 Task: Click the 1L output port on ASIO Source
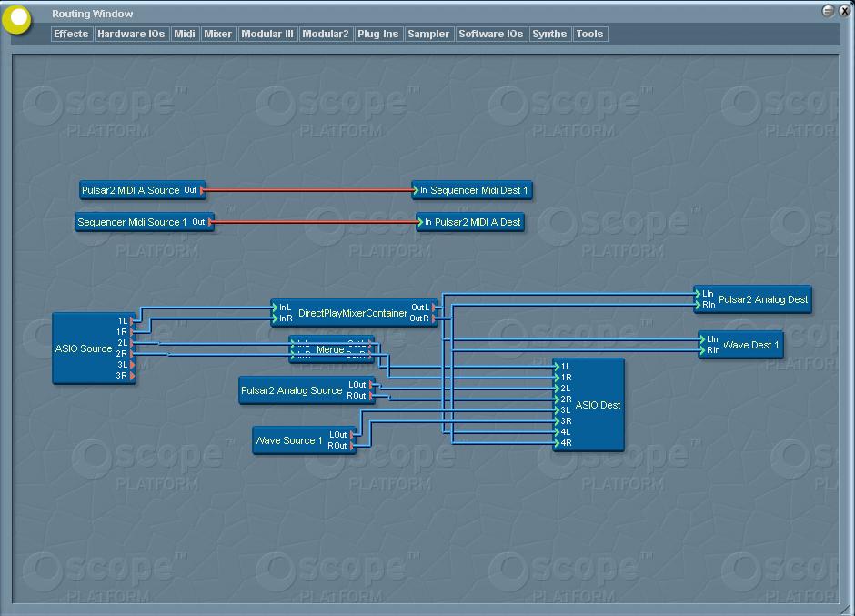click(132, 321)
